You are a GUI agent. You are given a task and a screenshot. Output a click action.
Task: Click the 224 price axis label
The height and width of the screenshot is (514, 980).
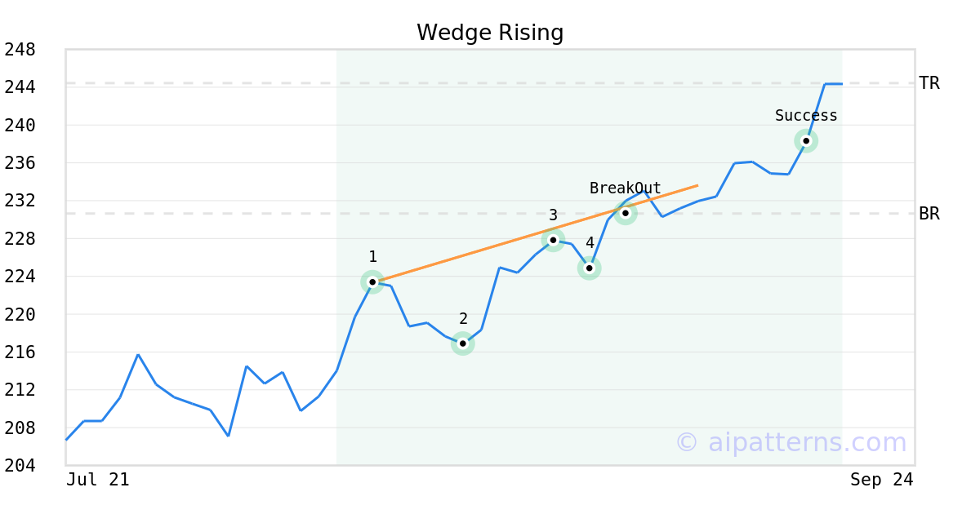pos(20,277)
